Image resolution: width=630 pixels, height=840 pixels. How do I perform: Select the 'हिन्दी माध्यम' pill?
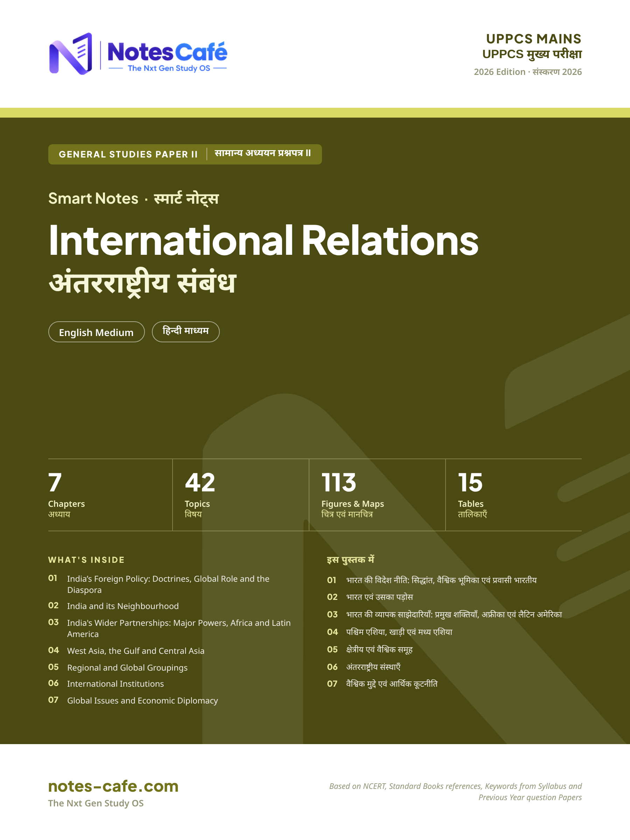click(x=186, y=332)
